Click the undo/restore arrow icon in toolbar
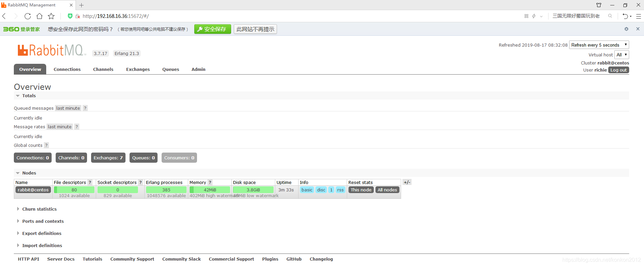644x266 pixels. (625, 16)
